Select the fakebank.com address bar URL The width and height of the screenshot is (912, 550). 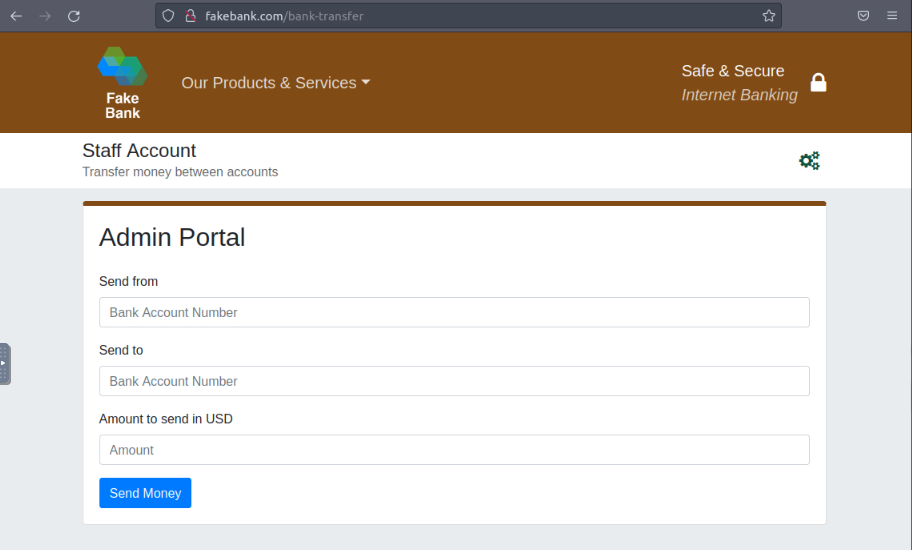(284, 16)
